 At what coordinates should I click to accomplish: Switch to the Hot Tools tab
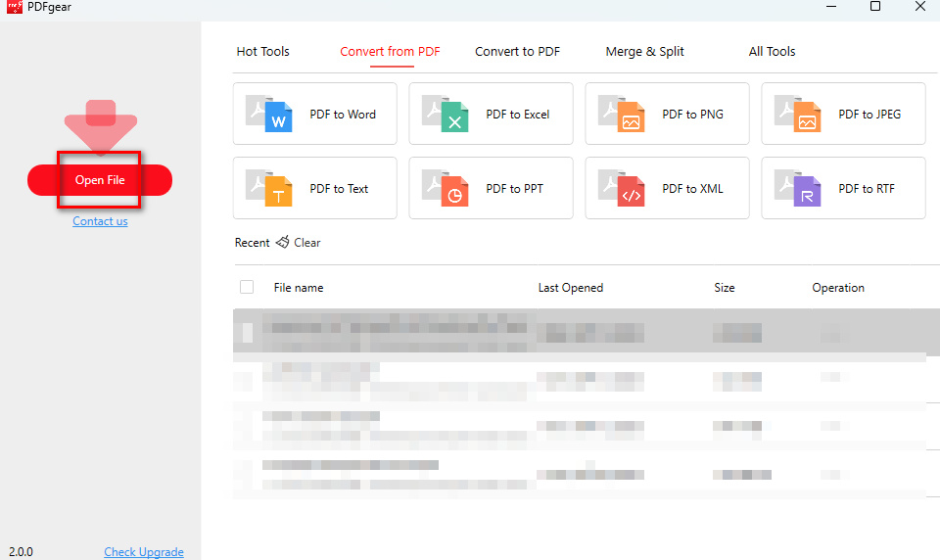(x=262, y=52)
